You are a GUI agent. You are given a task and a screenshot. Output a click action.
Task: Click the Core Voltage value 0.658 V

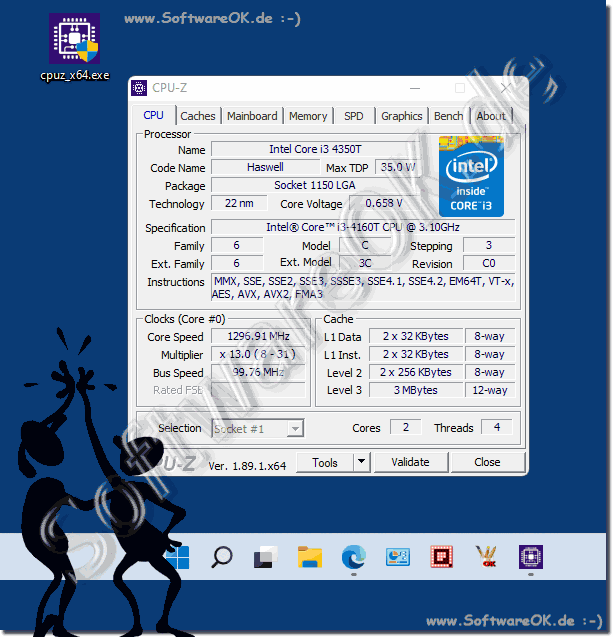[x=383, y=203]
